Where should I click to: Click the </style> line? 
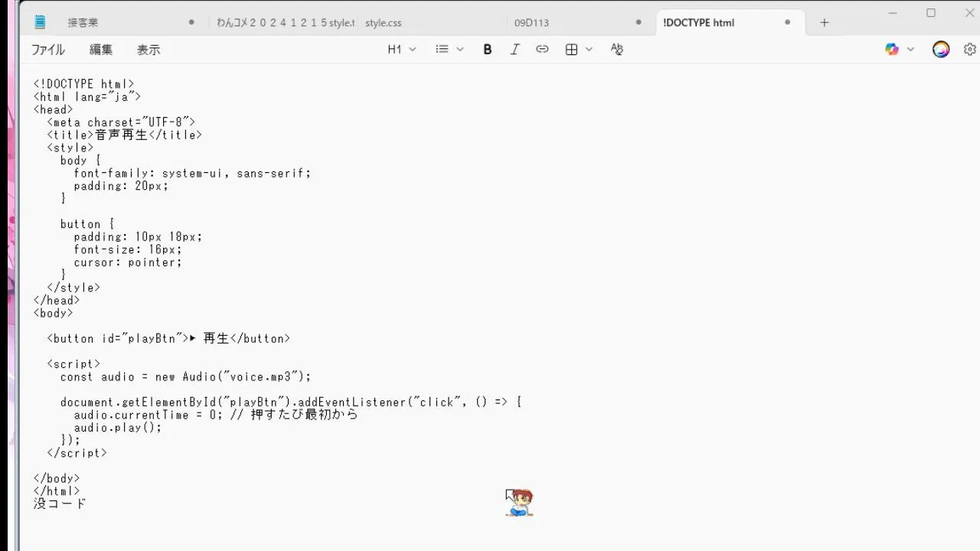(x=73, y=288)
